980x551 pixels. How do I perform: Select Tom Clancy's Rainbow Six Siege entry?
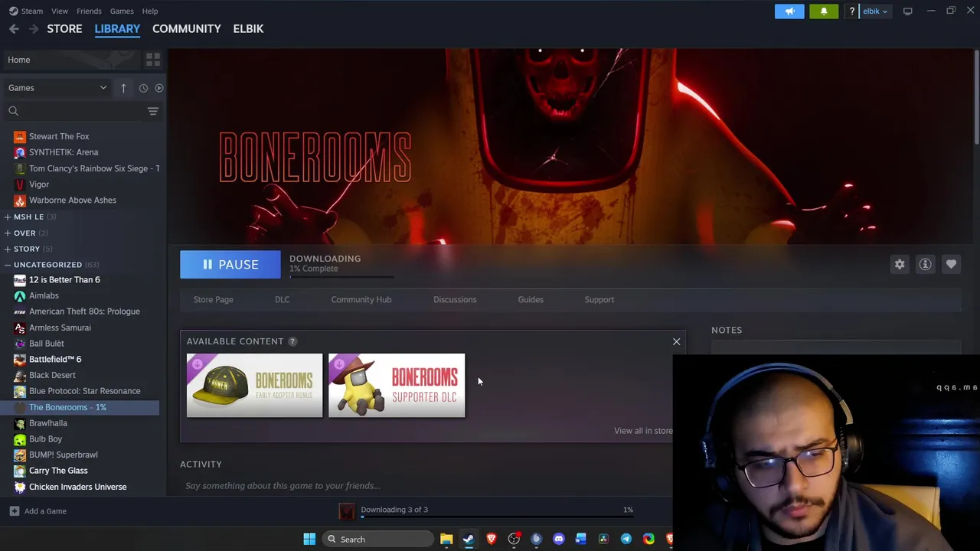[94, 168]
